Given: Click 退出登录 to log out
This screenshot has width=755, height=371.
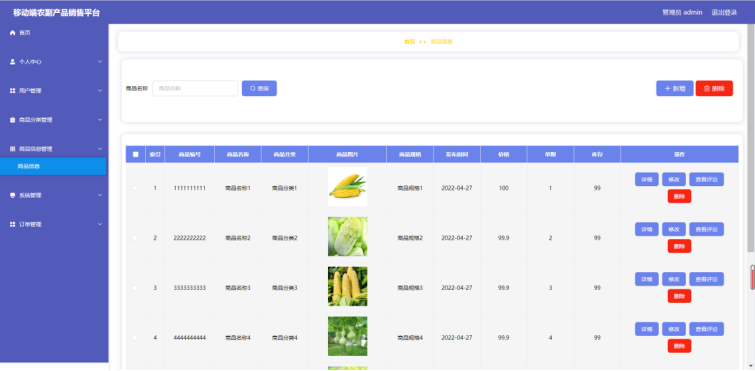Looking at the screenshot, I should pyautogui.click(x=724, y=13).
